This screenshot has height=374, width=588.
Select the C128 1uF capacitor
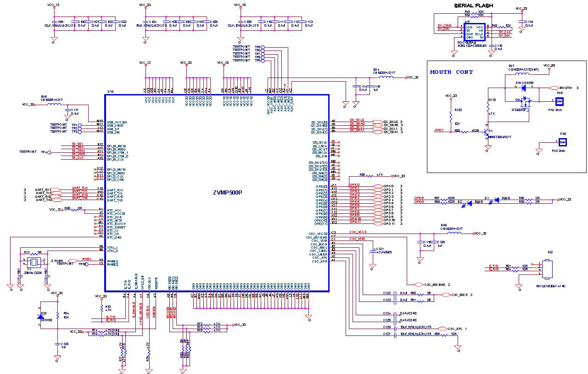point(57,345)
